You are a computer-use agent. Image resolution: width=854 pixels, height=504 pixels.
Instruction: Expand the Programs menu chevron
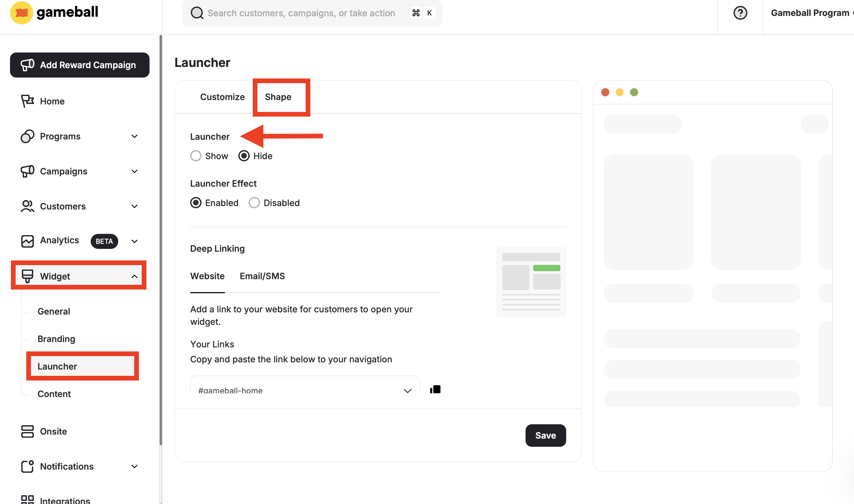pyautogui.click(x=135, y=136)
